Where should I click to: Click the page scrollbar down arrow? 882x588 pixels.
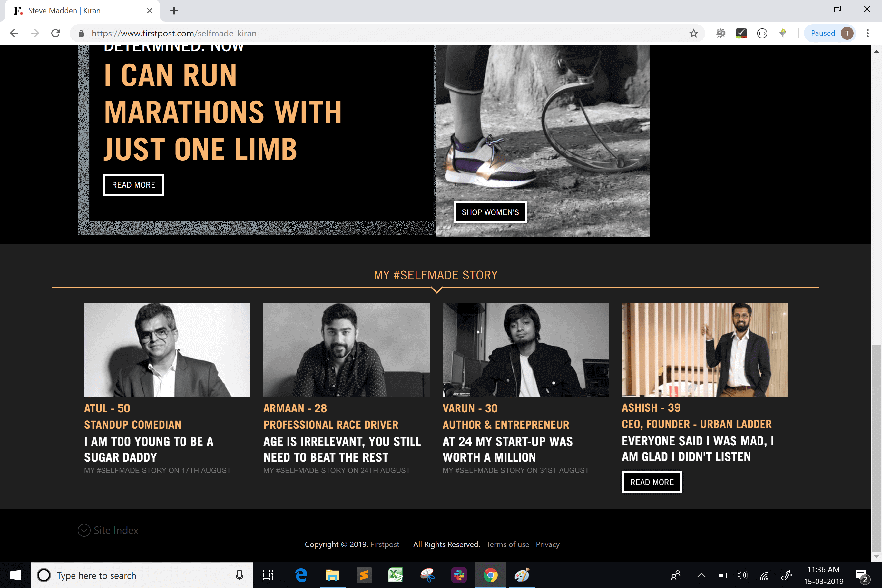tap(877, 556)
